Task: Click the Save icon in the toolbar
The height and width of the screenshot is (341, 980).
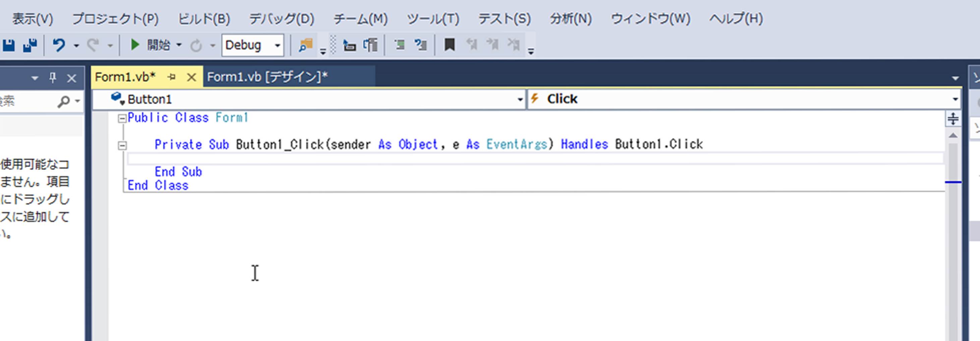Action: point(9,45)
